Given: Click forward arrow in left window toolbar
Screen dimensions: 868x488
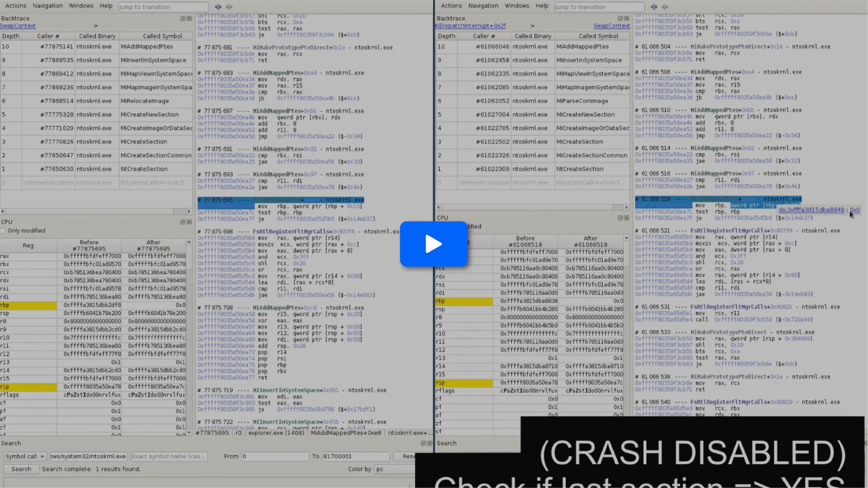Looking at the screenshot, I should tap(229, 7).
